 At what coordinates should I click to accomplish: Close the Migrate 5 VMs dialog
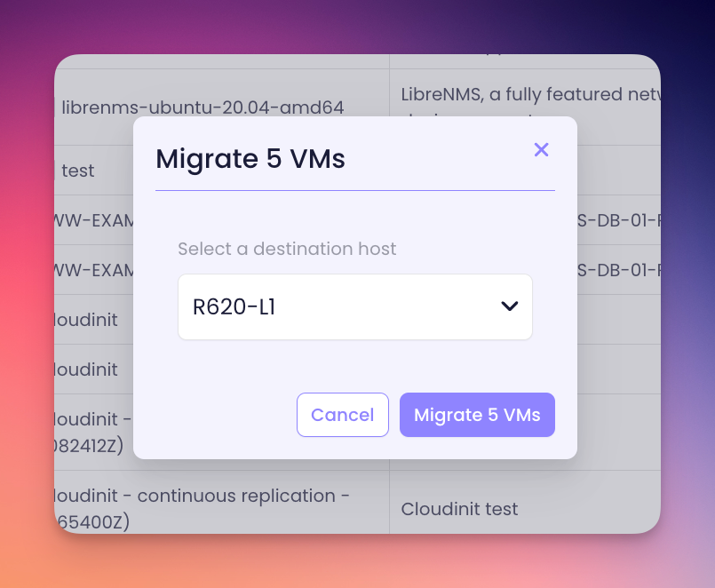(541, 149)
